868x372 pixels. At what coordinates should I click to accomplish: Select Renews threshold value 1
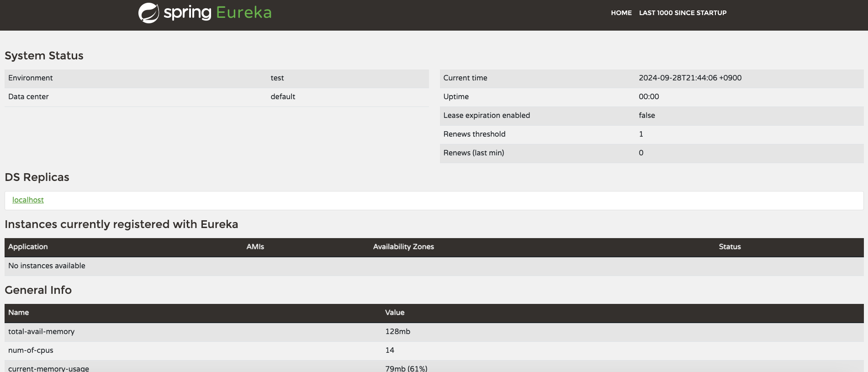click(641, 134)
